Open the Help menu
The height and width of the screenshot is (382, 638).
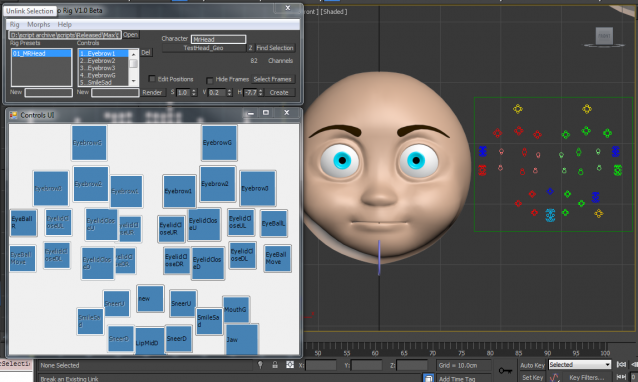pos(64,24)
